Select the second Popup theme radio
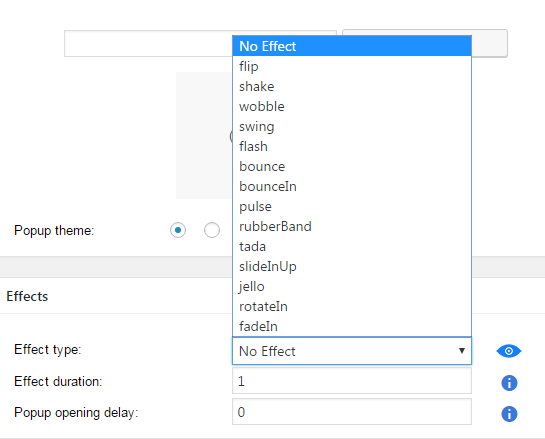The image size is (545, 439). tap(212, 230)
